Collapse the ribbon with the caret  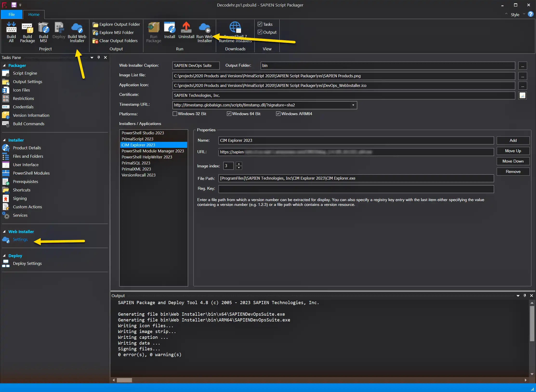point(506,14)
